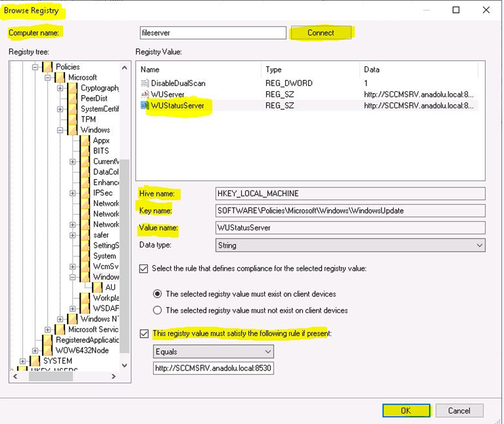Click the registry tree horizontal scrollbar thumb

(x=51, y=376)
